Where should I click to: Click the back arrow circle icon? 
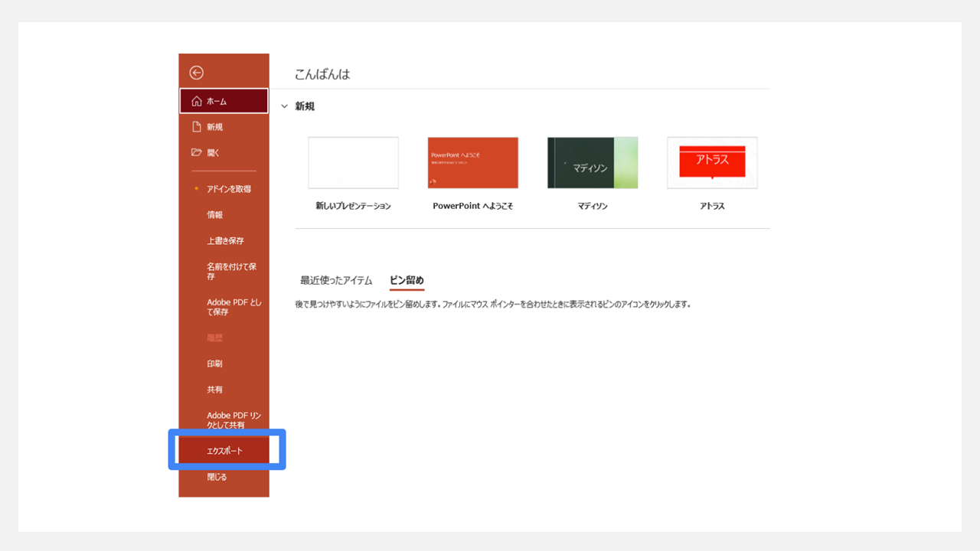pyautogui.click(x=197, y=73)
